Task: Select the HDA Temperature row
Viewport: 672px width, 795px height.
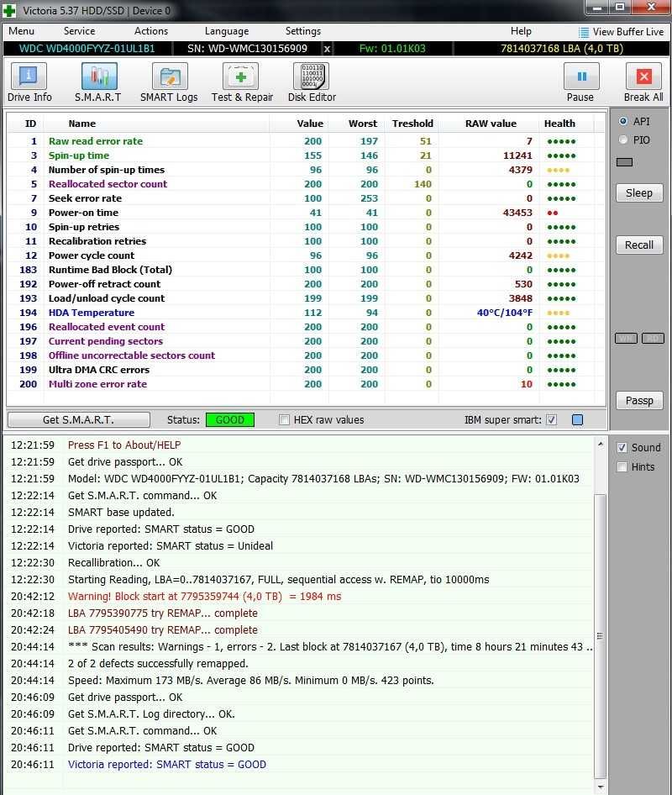Action: 306,313
